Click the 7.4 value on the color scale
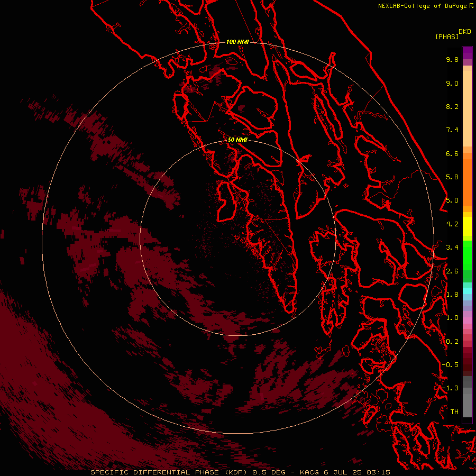The height and width of the screenshot is (476, 476). coord(452,130)
